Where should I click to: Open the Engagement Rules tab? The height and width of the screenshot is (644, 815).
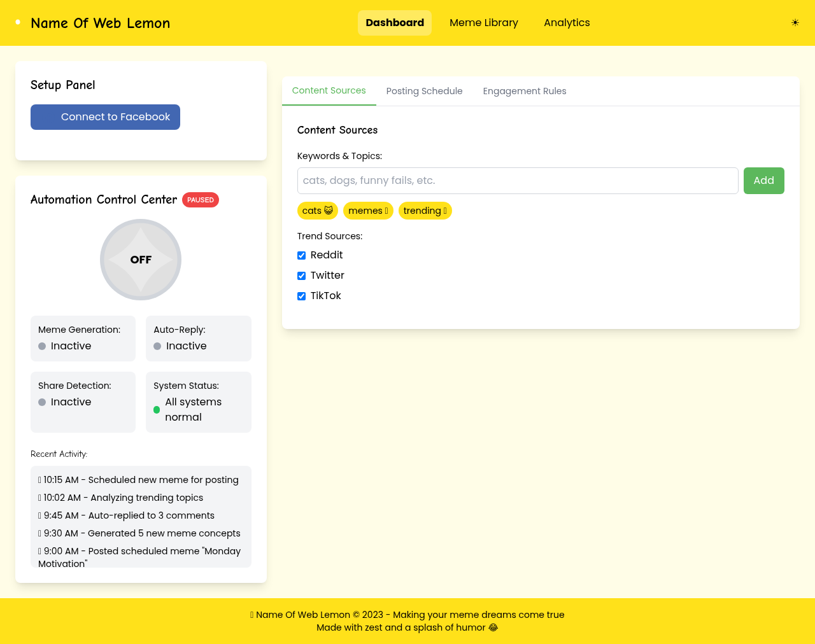point(524,91)
